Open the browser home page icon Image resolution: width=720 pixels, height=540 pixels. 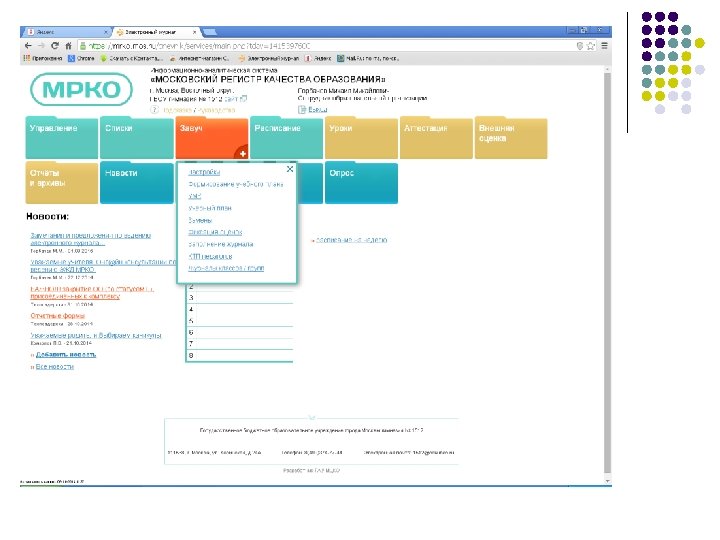point(68,46)
